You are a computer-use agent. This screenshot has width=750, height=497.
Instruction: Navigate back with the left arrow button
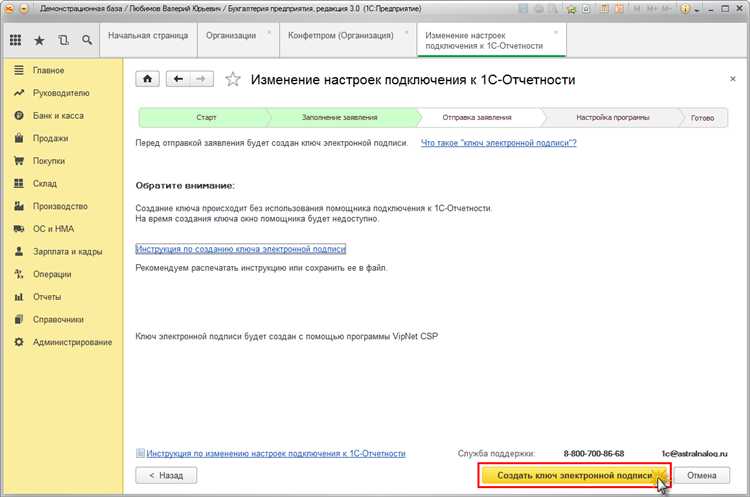tap(178, 79)
